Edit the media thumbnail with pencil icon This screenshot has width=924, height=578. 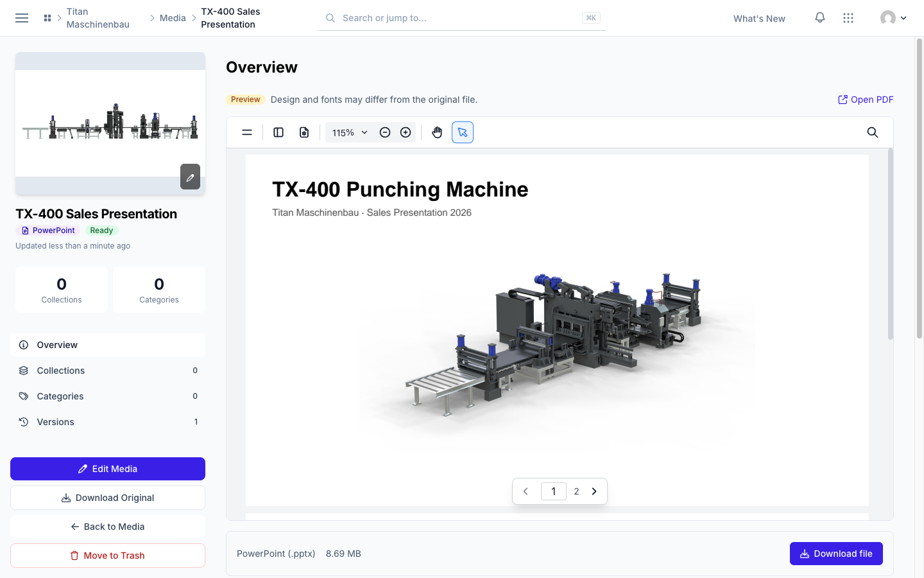(x=190, y=177)
